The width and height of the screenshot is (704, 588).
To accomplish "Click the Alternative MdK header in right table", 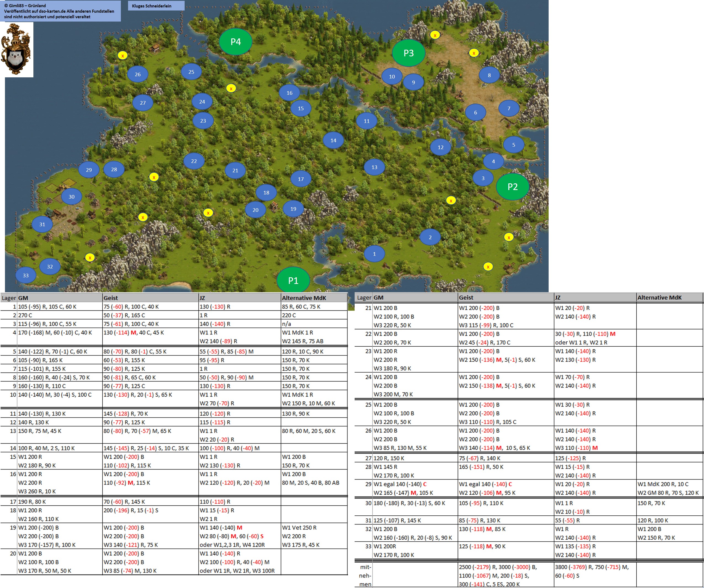I will [659, 297].
